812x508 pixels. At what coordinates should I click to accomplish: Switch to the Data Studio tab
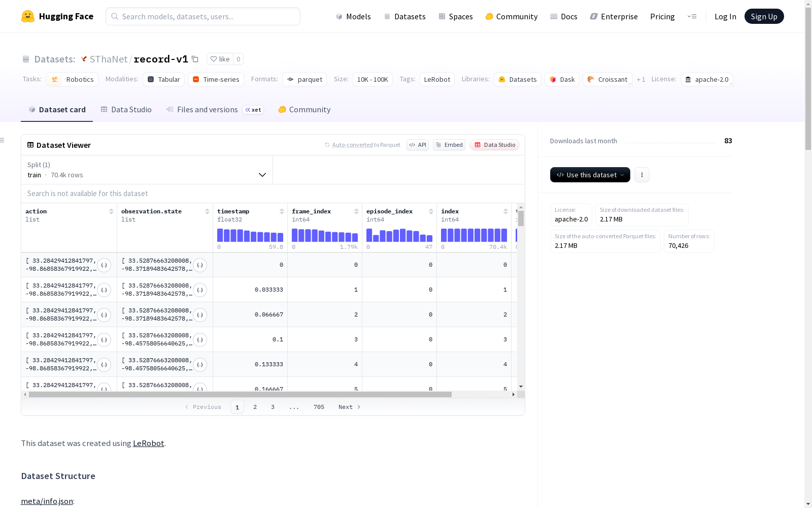click(126, 110)
